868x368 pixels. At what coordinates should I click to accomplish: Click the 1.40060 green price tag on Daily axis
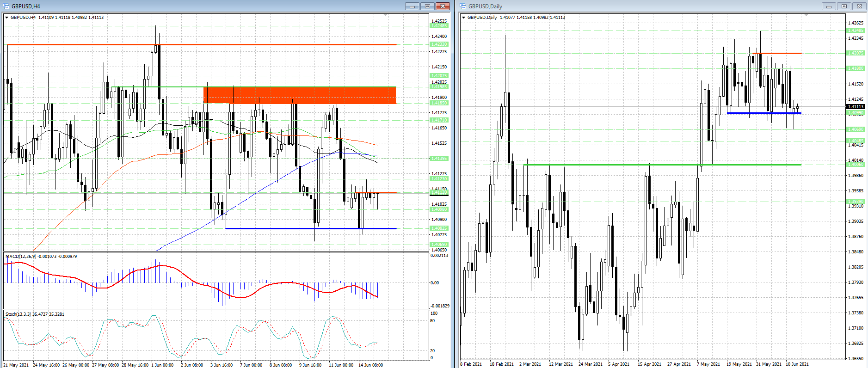point(856,165)
